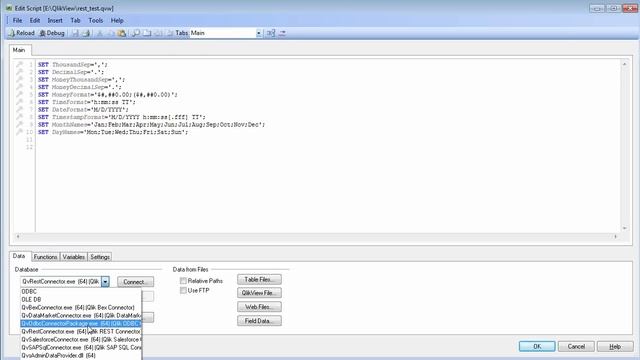Select QvRestConnector.exe in the open list

[81, 331]
